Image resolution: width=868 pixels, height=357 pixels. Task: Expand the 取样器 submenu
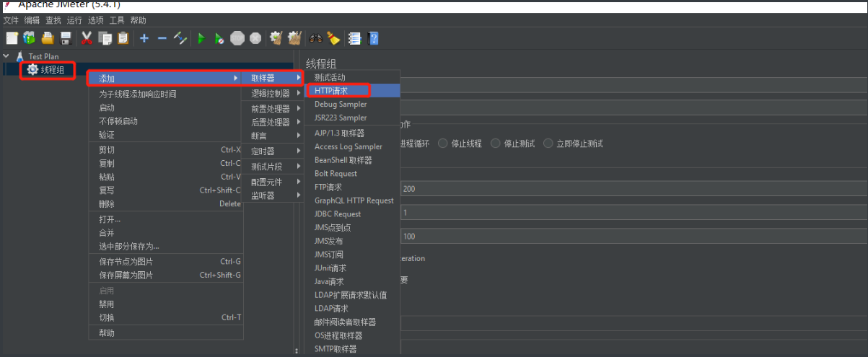point(274,78)
